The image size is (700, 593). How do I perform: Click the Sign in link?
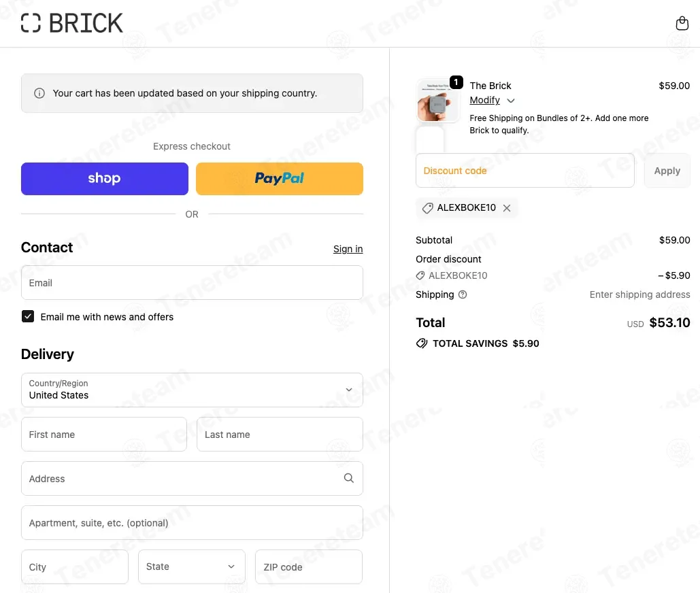pos(348,249)
